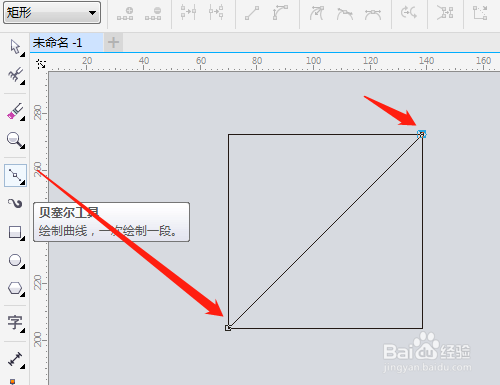
Task: Click the Break Curve icon
Action: pos(216,12)
